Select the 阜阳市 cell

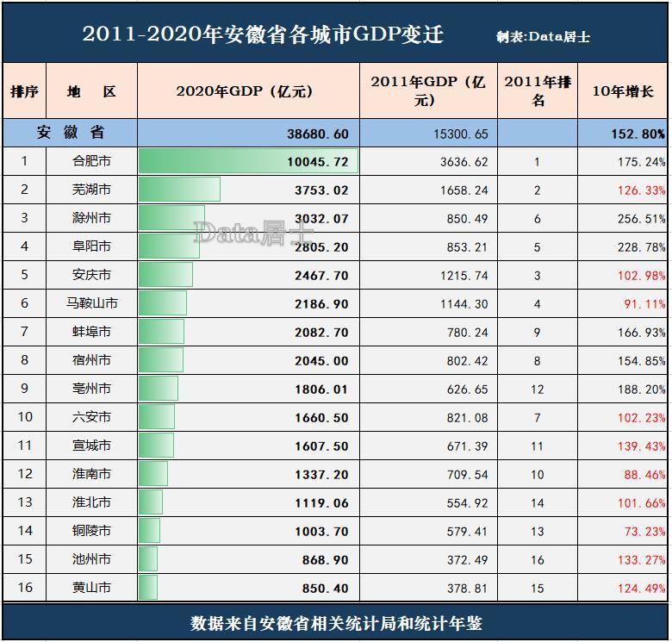pos(91,246)
